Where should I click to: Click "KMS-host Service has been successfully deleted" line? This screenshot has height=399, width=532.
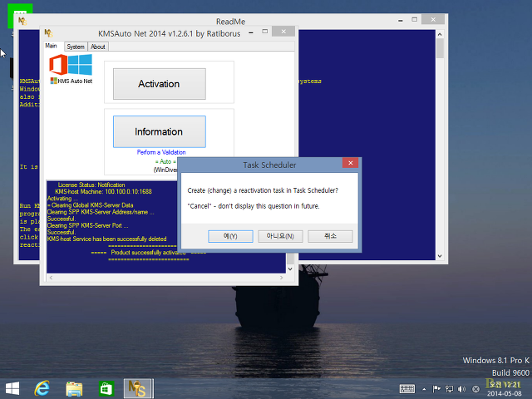[107, 239]
